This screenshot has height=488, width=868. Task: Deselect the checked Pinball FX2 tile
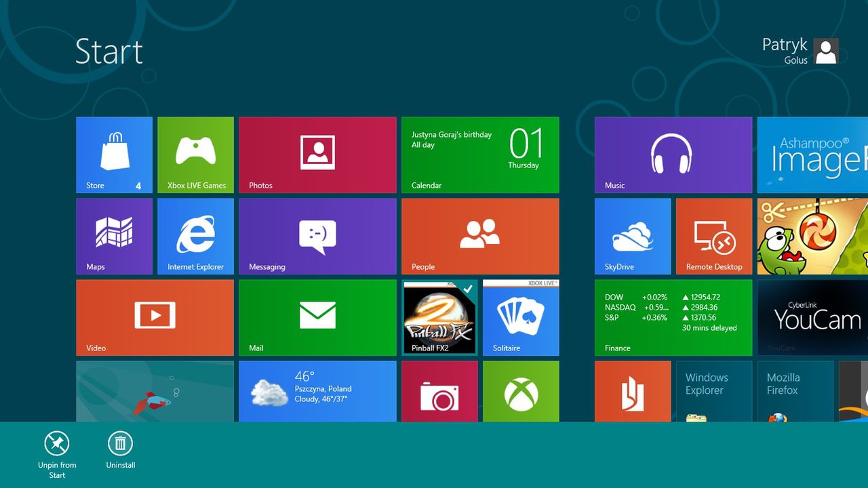[x=439, y=318]
